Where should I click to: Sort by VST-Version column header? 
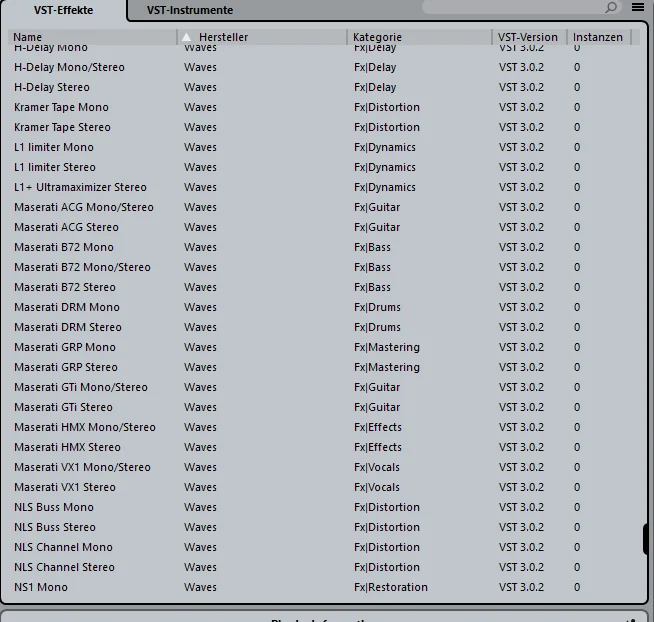(530, 37)
